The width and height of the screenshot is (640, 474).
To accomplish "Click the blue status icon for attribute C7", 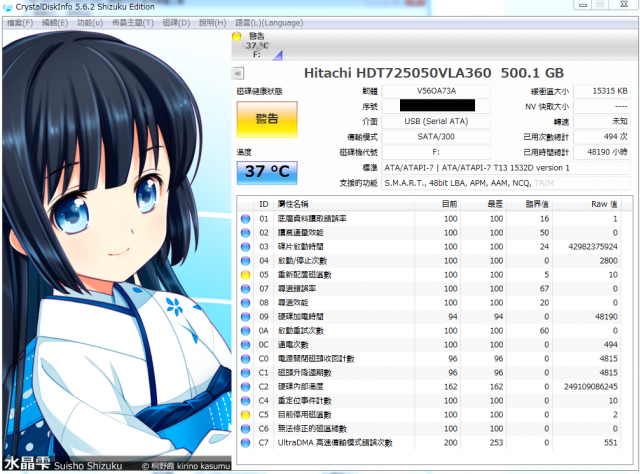I will [245, 443].
